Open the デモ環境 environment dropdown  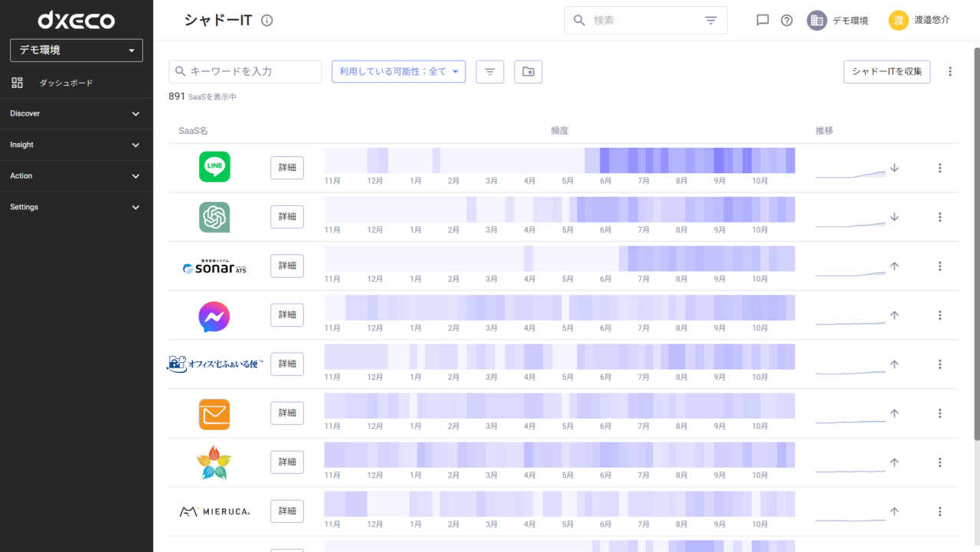point(77,50)
